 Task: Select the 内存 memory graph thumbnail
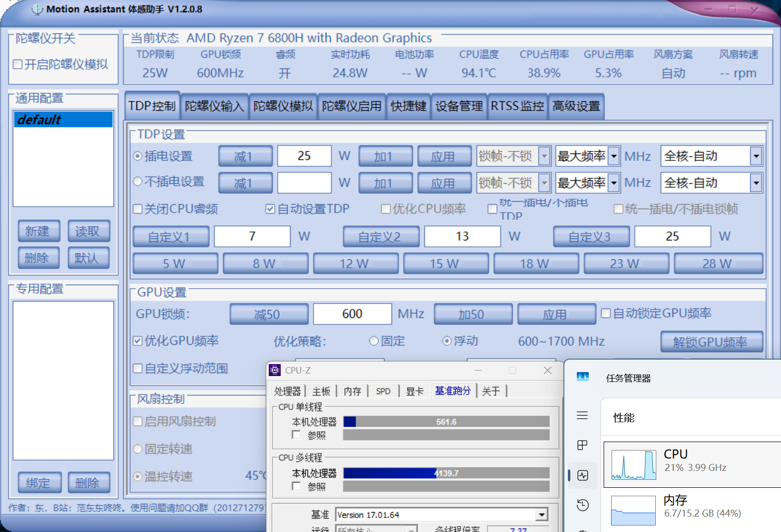pos(633,510)
